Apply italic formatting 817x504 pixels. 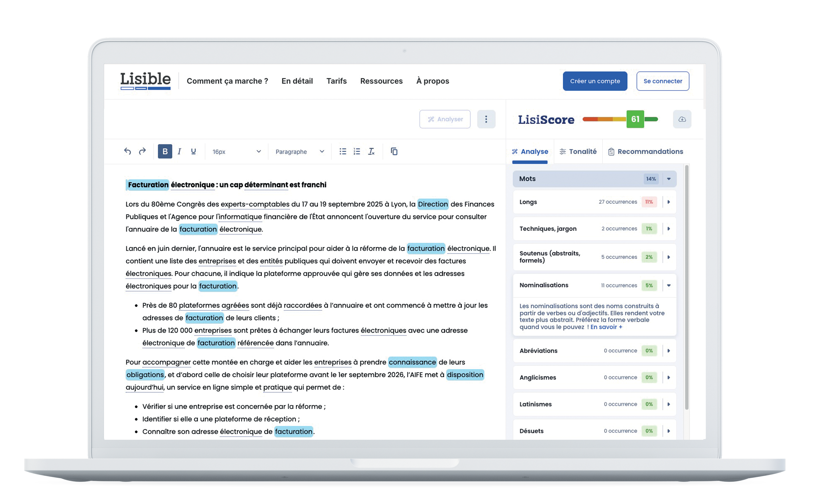point(179,152)
